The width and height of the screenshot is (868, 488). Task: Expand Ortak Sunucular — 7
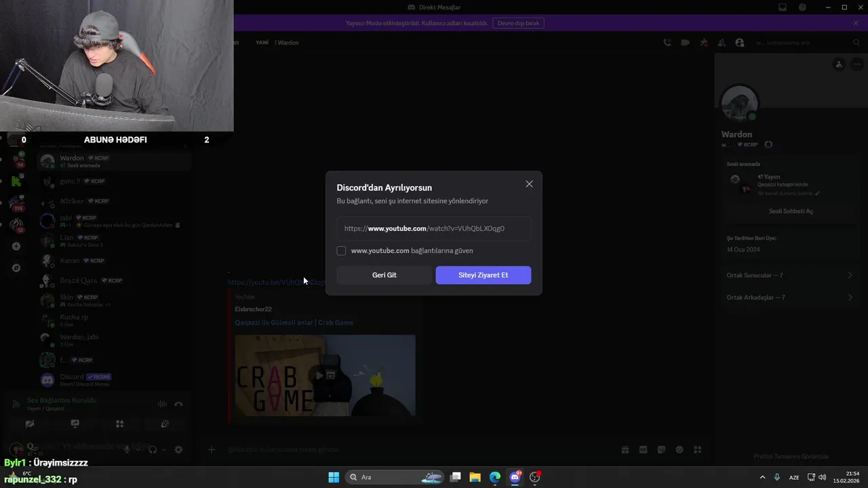(790, 275)
